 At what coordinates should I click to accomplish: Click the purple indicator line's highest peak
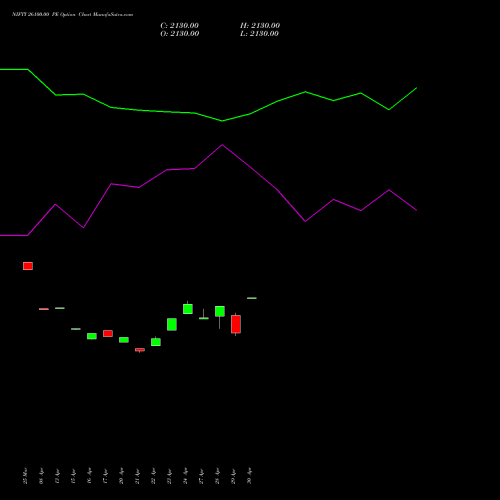pos(222,145)
